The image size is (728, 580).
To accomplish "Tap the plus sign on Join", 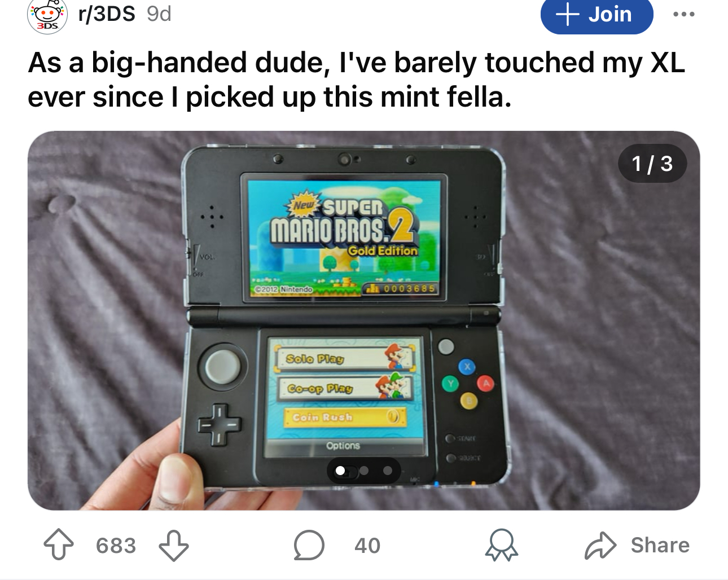I will pos(568,15).
